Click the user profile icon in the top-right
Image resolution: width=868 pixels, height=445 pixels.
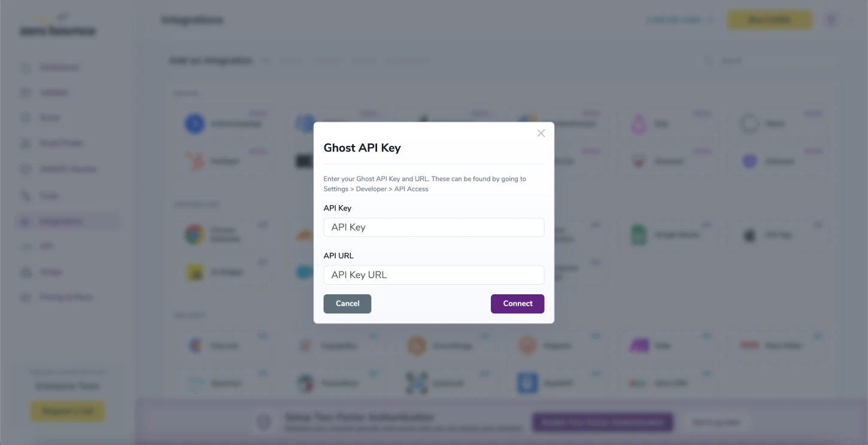click(831, 19)
